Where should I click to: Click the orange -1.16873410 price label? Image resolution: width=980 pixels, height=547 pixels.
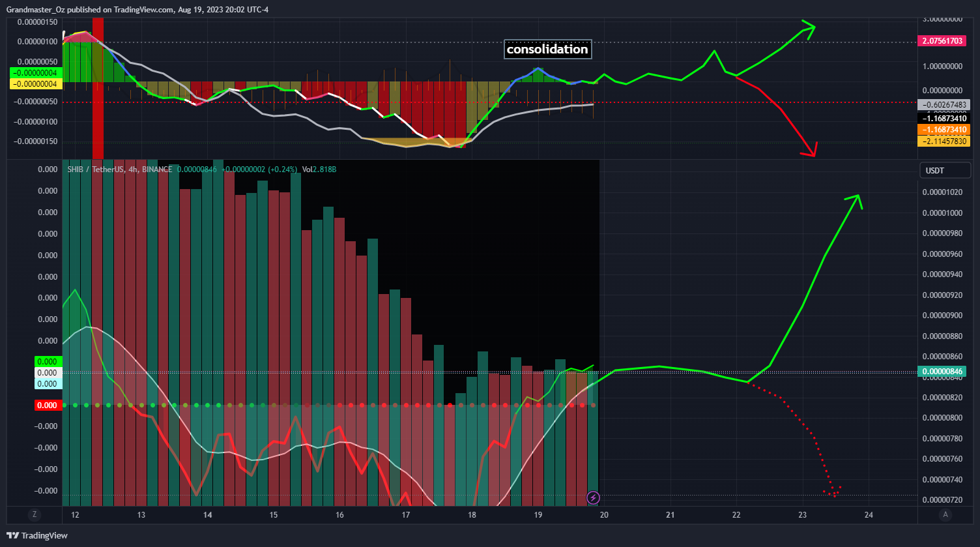pyautogui.click(x=944, y=130)
